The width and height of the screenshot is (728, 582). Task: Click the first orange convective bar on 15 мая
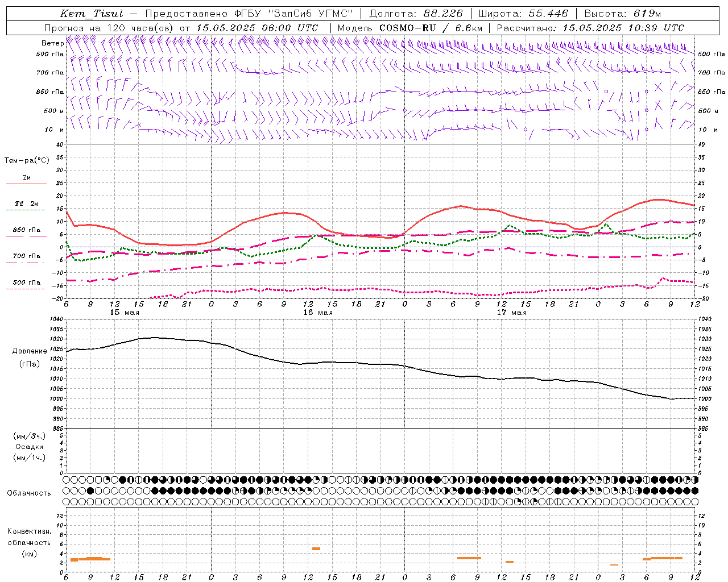[x=74, y=560]
